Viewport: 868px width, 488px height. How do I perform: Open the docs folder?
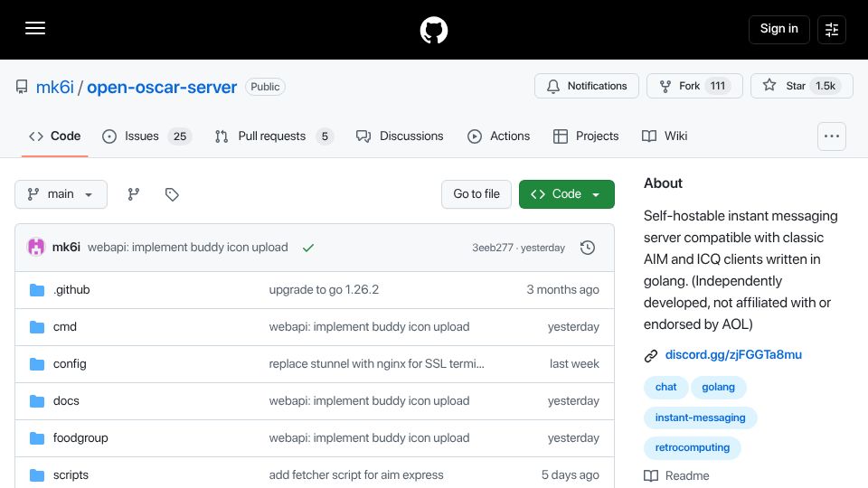[66, 401]
